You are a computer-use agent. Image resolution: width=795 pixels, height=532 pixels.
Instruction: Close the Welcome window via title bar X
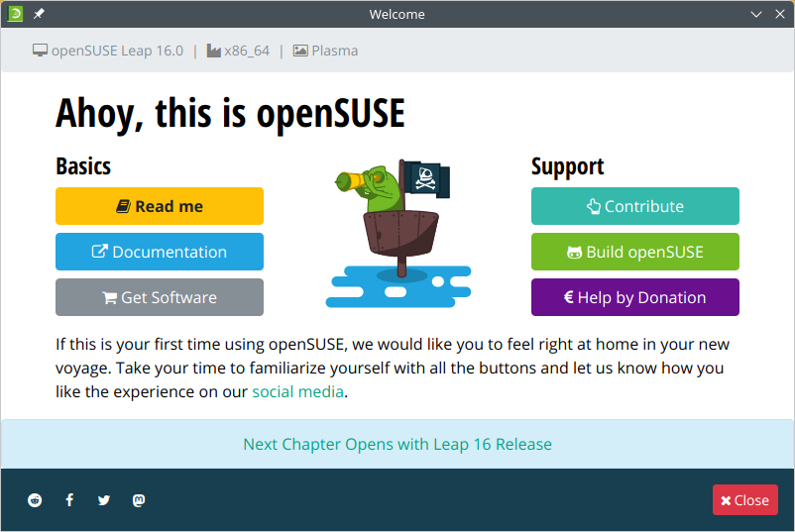(x=780, y=14)
